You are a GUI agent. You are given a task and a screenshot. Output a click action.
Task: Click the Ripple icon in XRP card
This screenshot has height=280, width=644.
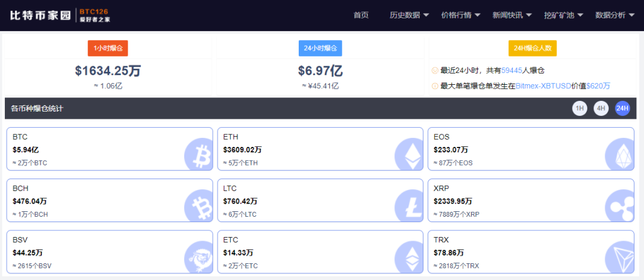[620, 207]
